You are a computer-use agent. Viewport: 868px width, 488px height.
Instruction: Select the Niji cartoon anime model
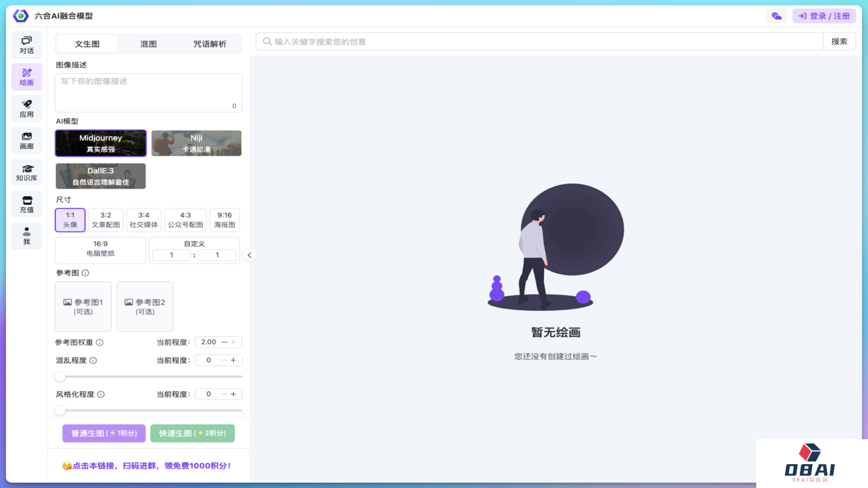196,143
